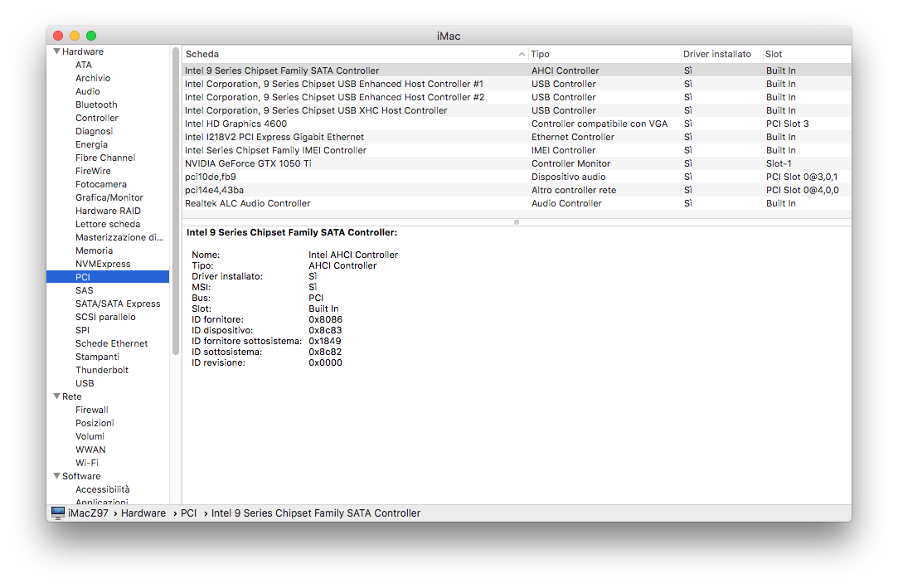Select Lettore scheda in the sidebar
Viewport: 898px width, 588px height.
[108, 224]
